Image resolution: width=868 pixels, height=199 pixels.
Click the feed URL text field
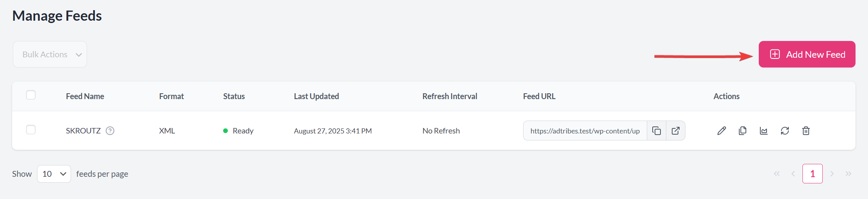(585, 131)
